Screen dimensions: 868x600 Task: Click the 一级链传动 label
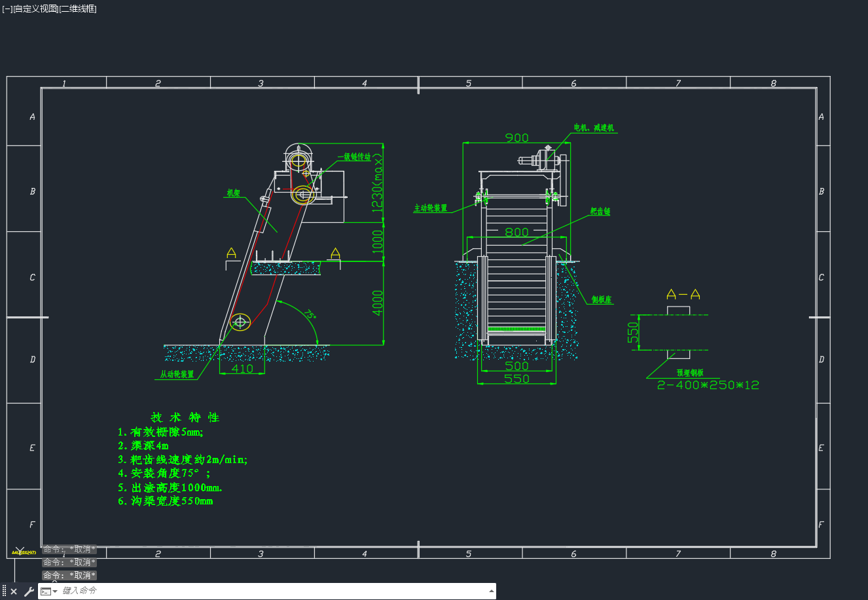pyautogui.click(x=354, y=157)
